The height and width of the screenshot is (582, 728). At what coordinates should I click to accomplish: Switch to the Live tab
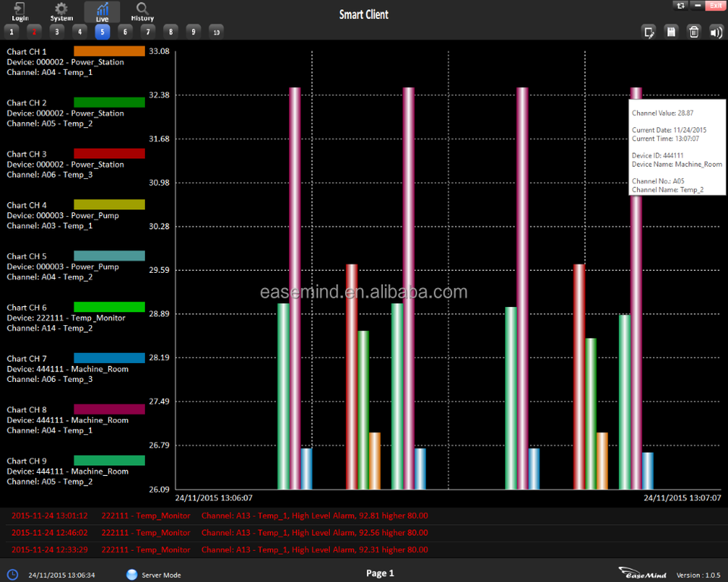tap(102, 11)
